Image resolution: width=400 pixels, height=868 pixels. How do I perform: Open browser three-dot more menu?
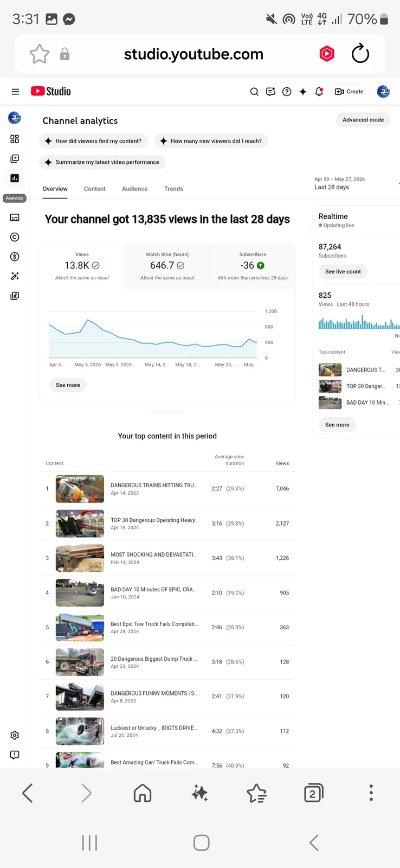[371, 793]
